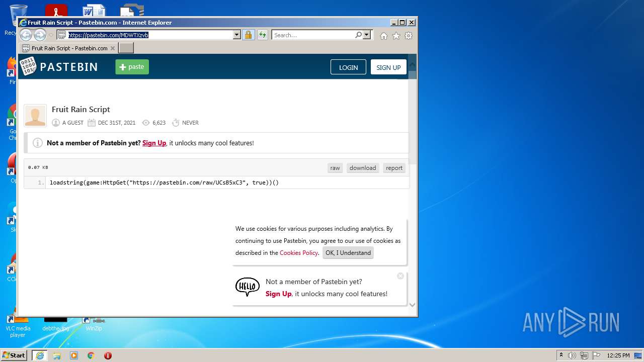Close the Fruit Rain Script tab
Image resolution: width=644 pixels, height=362 pixels.
coord(113,48)
